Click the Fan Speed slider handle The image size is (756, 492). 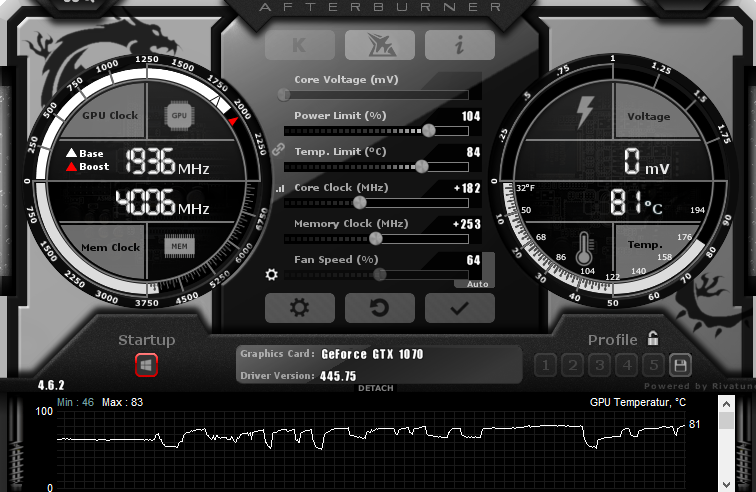coord(380,274)
